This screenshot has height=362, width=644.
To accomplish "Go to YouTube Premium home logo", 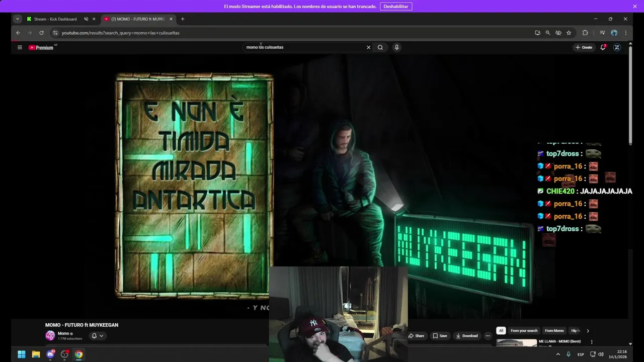I will [x=41, y=47].
